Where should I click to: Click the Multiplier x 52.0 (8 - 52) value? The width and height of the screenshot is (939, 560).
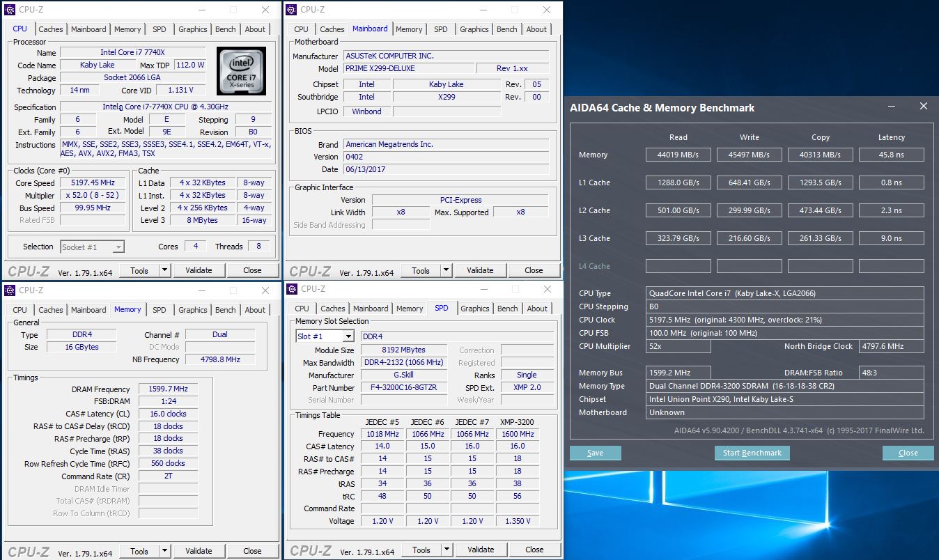(93, 196)
